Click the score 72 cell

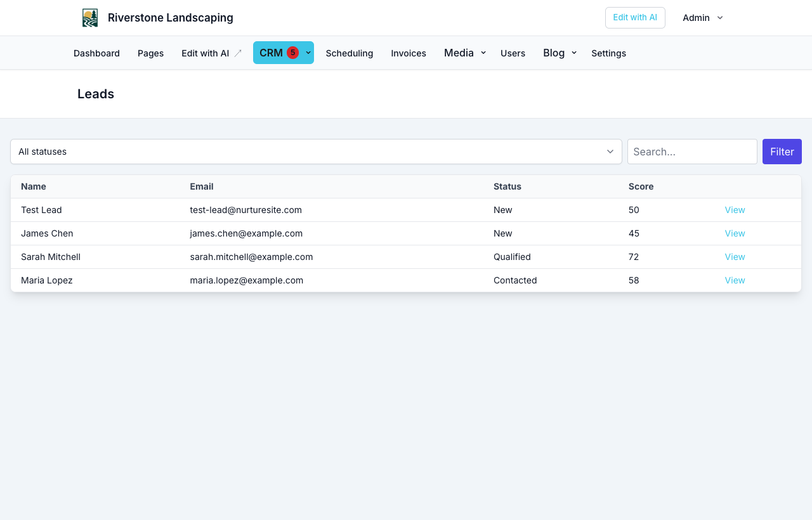coord(634,257)
